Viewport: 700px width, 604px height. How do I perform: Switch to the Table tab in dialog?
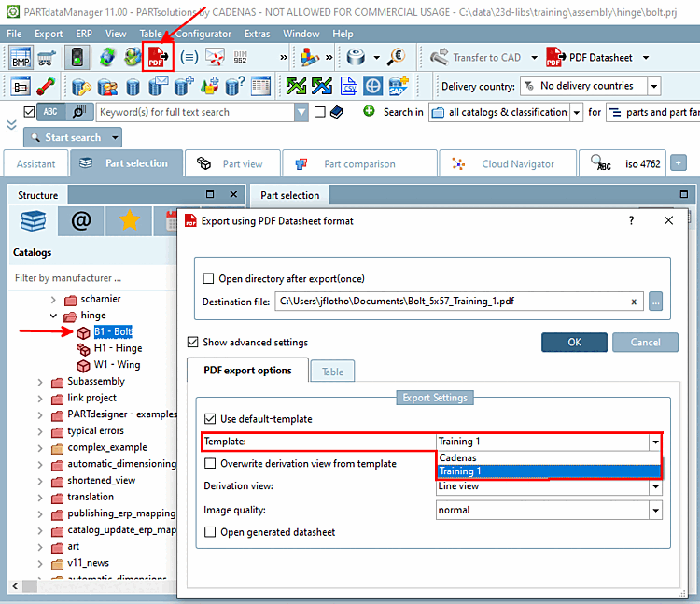[x=332, y=372]
